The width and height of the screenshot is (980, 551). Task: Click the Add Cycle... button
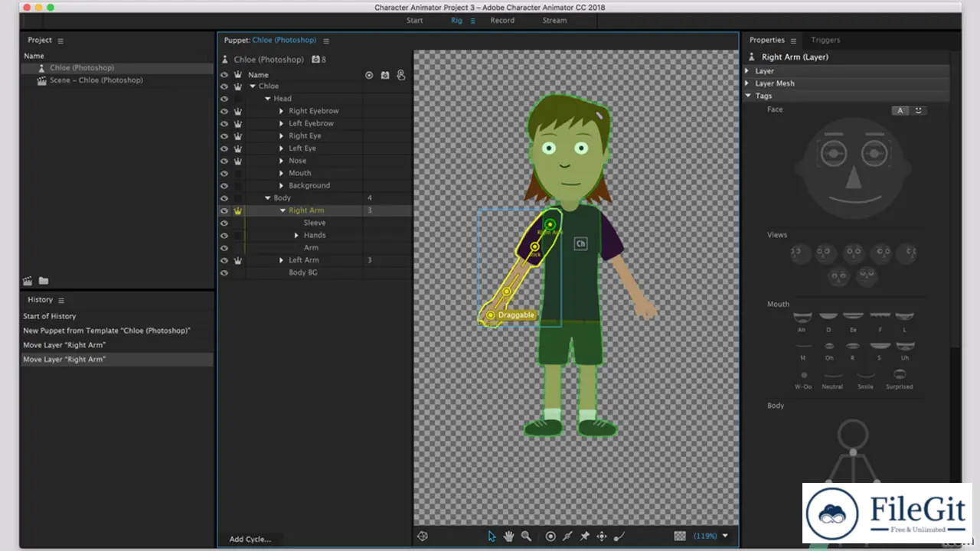[250, 539]
